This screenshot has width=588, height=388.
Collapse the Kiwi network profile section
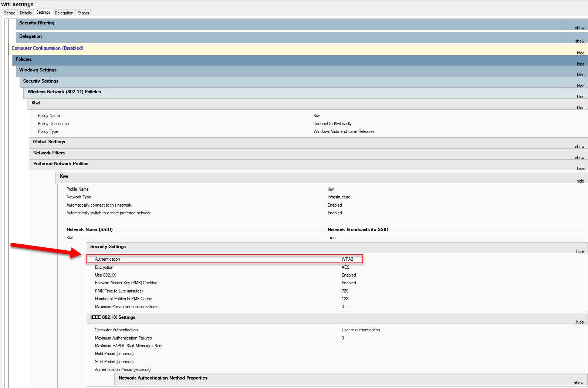click(580, 181)
